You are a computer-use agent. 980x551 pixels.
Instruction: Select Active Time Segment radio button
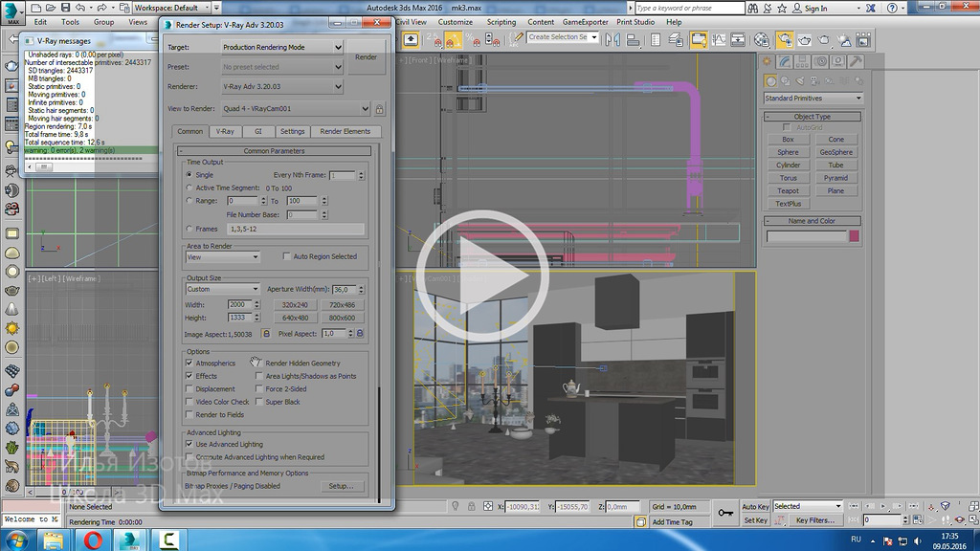coord(189,187)
